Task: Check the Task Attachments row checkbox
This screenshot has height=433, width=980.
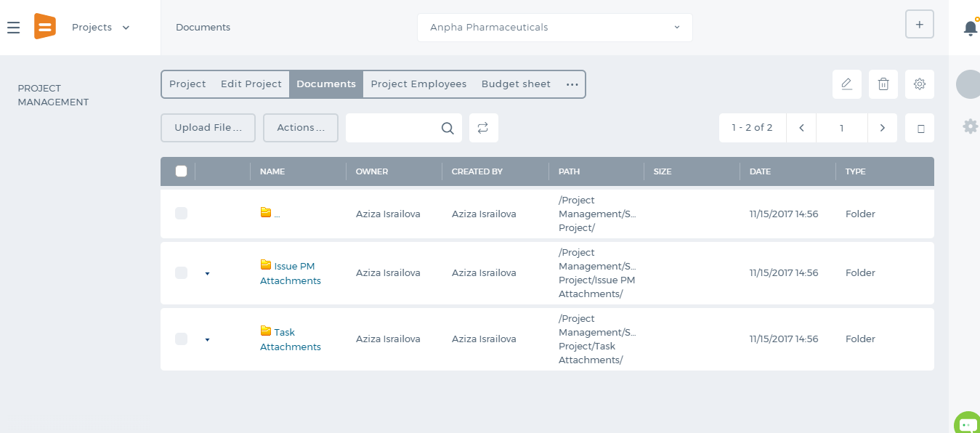Action: (x=182, y=339)
